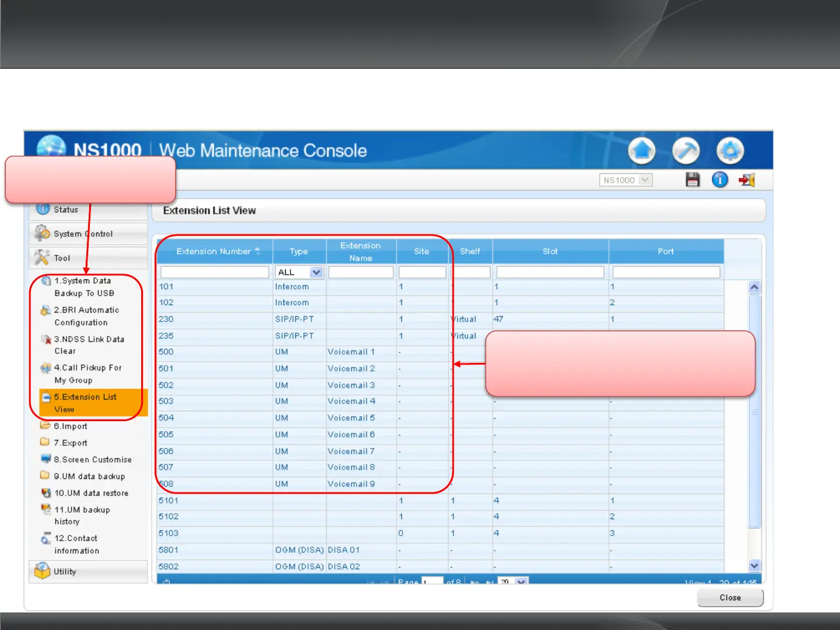This screenshot has height=630, width=840.
Task: Open the Export tool
Action: click(70, 443)
